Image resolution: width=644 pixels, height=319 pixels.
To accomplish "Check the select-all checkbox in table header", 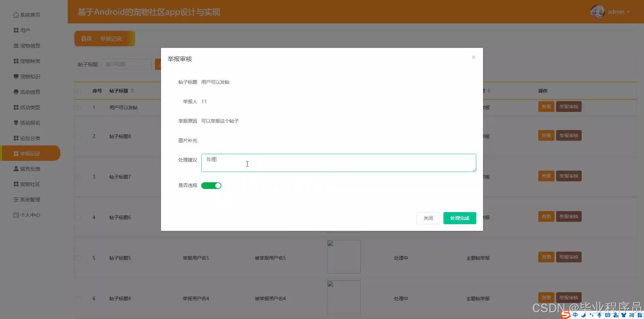I will pos(78,91).
